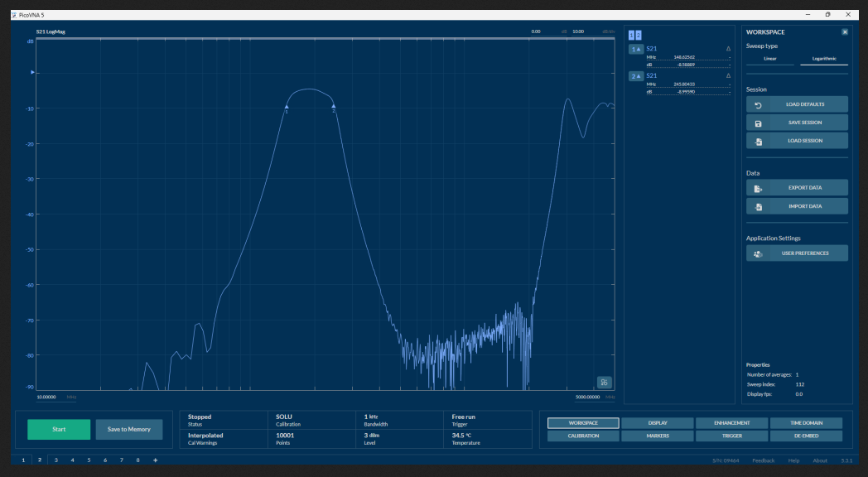Click marker 1 triangle on the trace
Image resolution: width=868 pixels, height=477 pixels.
pyautogui.click(x=287, y=107)
